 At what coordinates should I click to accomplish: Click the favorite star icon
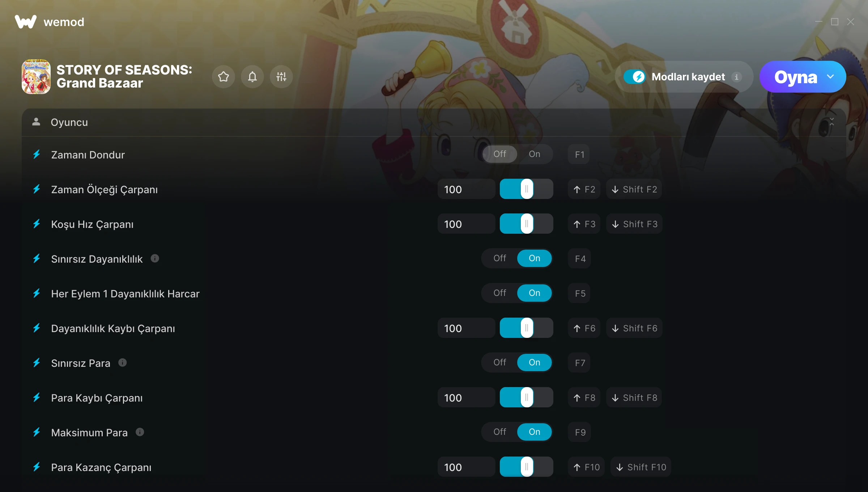[224, 77]
